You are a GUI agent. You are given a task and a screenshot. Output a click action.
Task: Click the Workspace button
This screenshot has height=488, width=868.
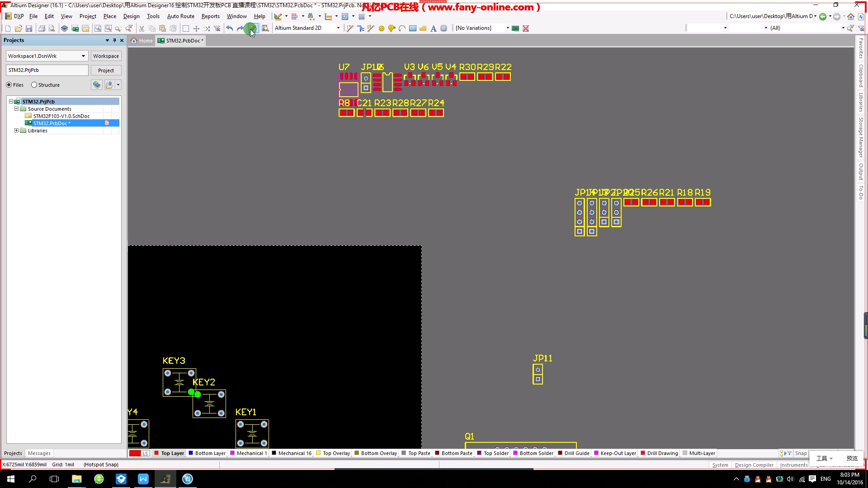(x=106, y=56)
